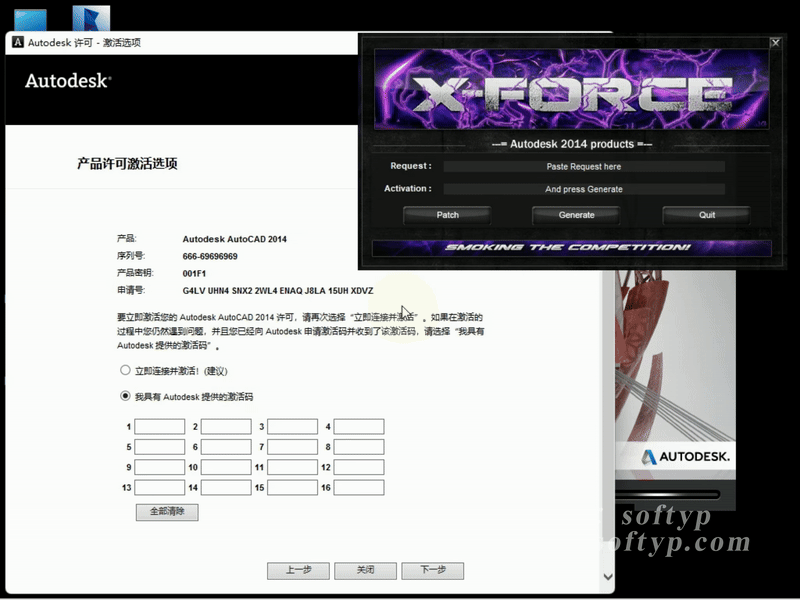Image resolution: width=800 pixels, height=600 pixels.
Task: Click the Autodesk wordmark in the black header
Action: click(68, 81)
